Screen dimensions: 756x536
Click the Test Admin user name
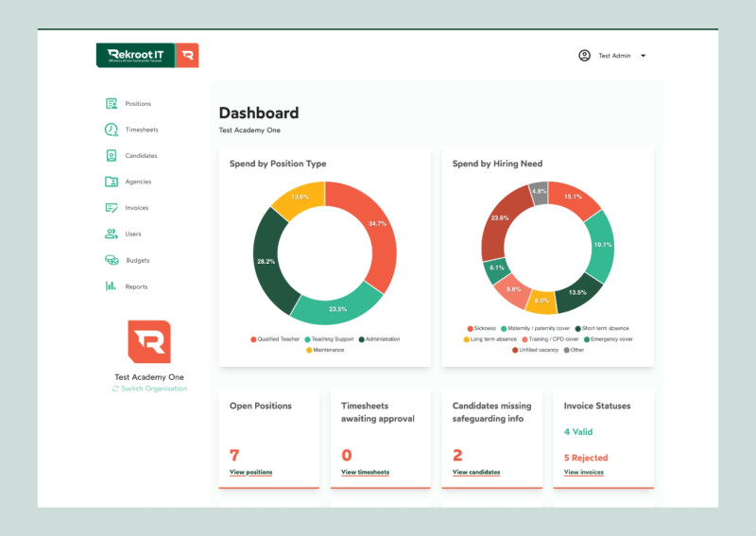click(x=614, y=56)
